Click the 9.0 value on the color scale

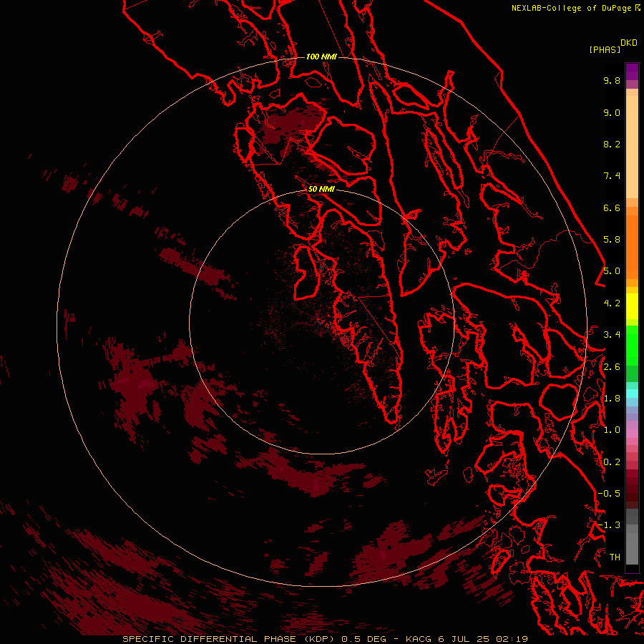(612, 112)
